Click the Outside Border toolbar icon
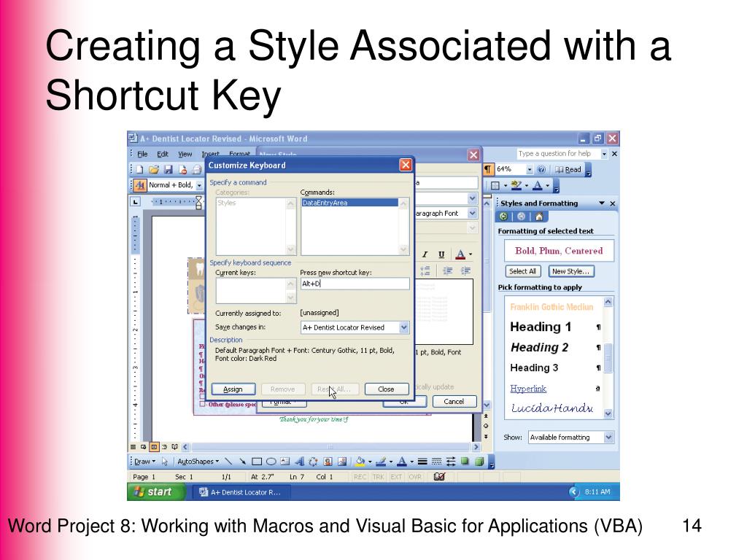 tap(495, 185)
